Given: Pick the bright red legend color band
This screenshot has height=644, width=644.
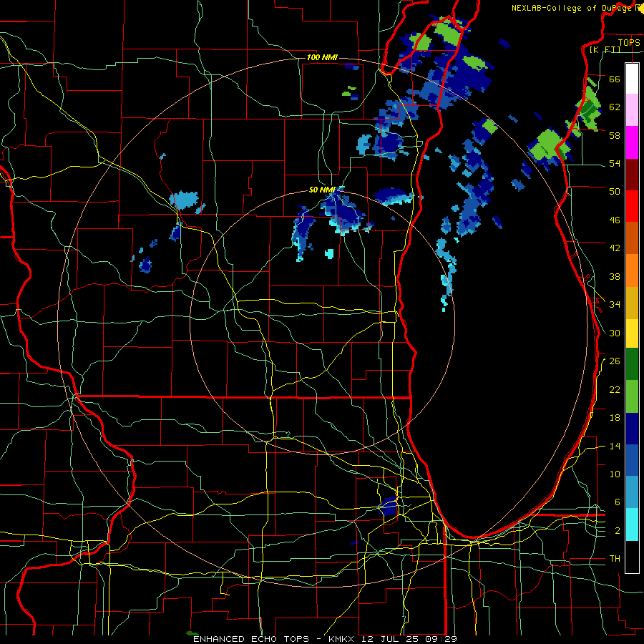Looking at the screenshot, I should 632,206.
